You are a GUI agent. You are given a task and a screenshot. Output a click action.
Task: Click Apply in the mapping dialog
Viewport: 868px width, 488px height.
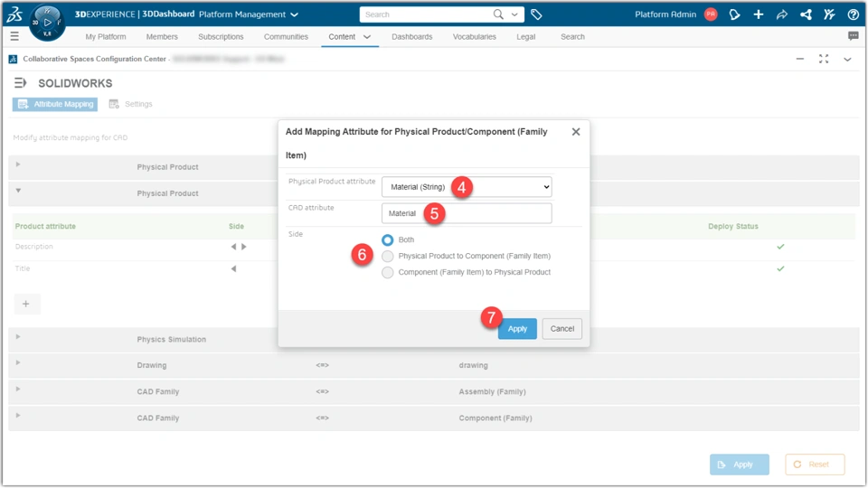517,329
